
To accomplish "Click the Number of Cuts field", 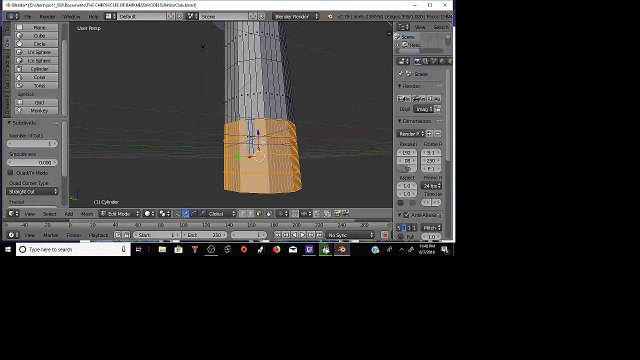I will (32, 144).
